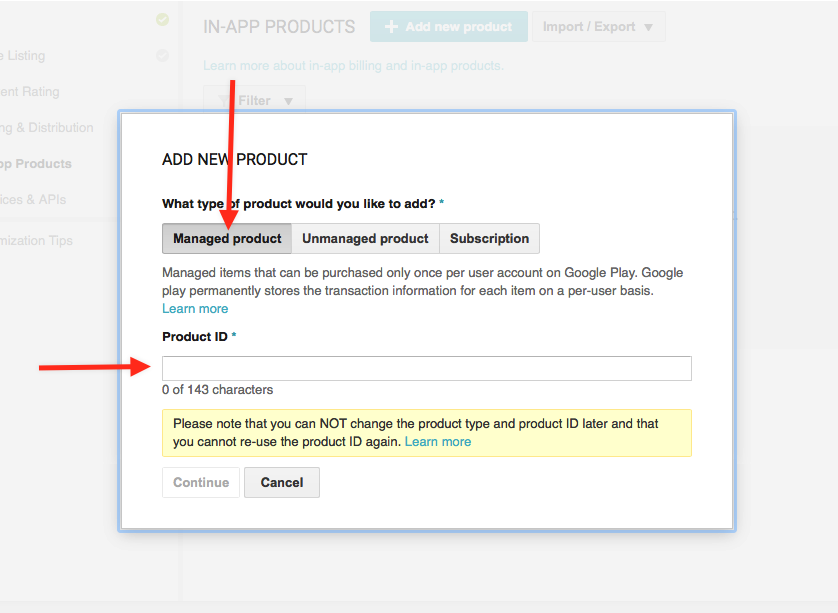Cancel the Add New Product dialog
838x613 pixels.
point(282,483)
